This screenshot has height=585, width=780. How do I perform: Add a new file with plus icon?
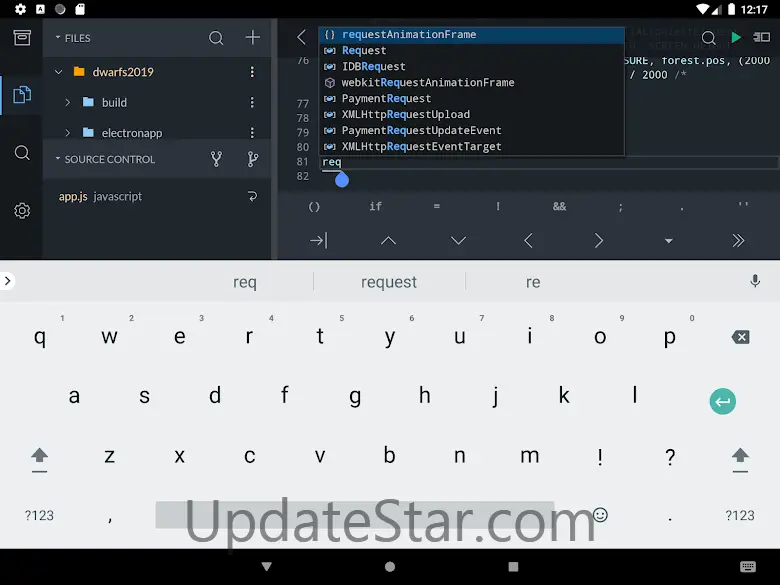[x=253, y=37]
